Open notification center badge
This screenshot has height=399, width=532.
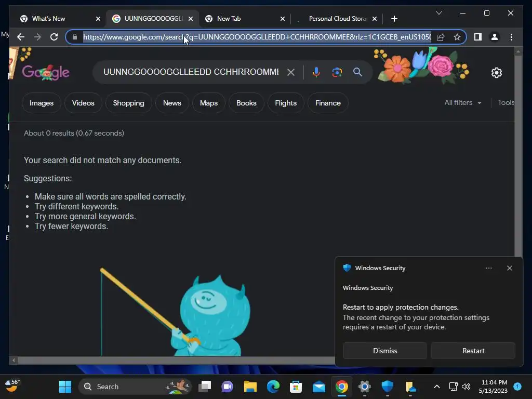coord(517,387)
